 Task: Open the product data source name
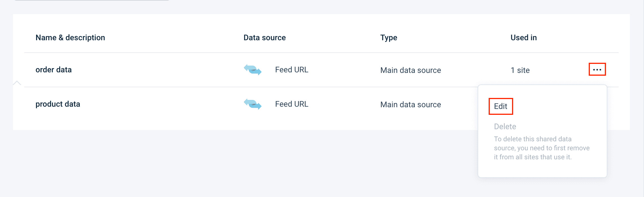click(x=58, y=104)
